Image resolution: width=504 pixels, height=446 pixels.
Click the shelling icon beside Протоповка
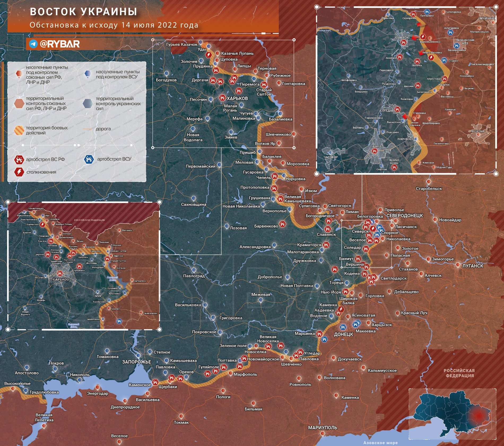(274, 188)
